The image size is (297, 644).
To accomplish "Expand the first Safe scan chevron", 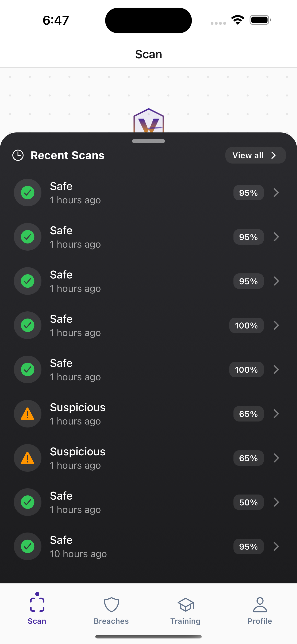I will click(276, 193).
